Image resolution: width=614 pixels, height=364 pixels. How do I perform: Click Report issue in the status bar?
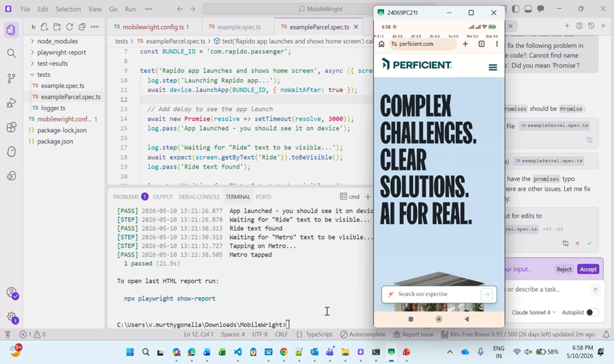[x=413, y=334]
